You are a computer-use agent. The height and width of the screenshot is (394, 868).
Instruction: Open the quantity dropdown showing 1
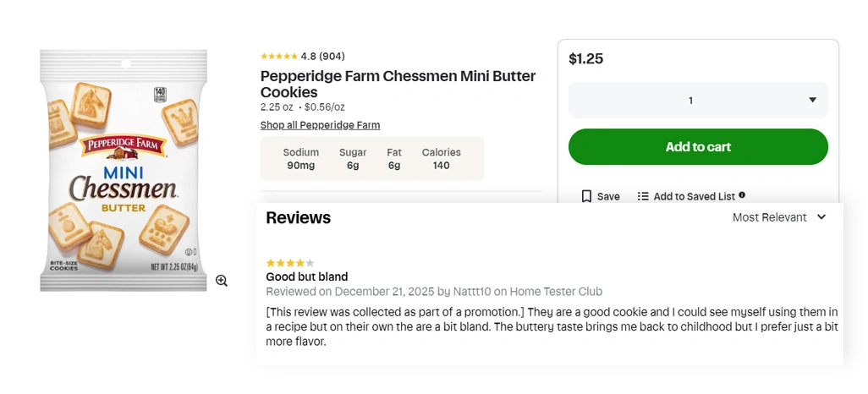[x=698, y=101]
